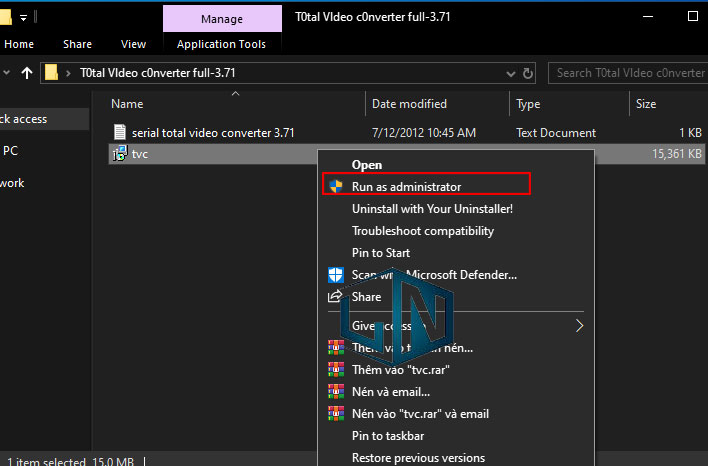
Task: Switch to the View ribbon tab
Action: [x=133, y=44]
